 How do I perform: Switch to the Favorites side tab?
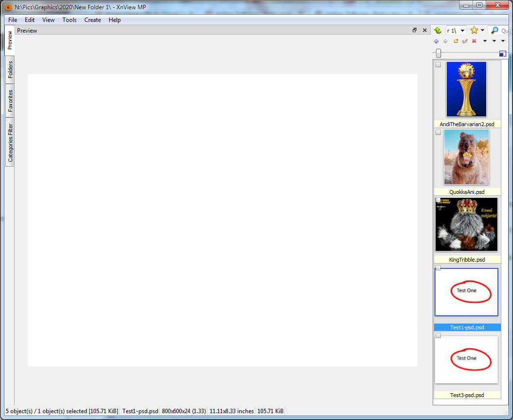click(x=10, y=101)
